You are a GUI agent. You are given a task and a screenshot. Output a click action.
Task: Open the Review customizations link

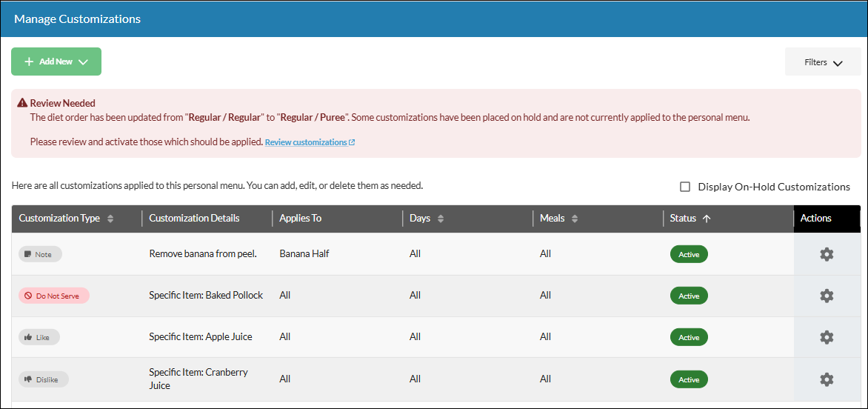pyautogui.click(x=310, y=142)
